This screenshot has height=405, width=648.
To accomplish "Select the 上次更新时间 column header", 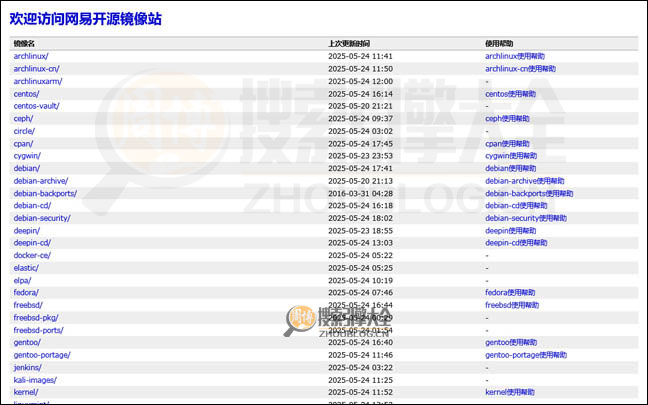I will [349, 43].
